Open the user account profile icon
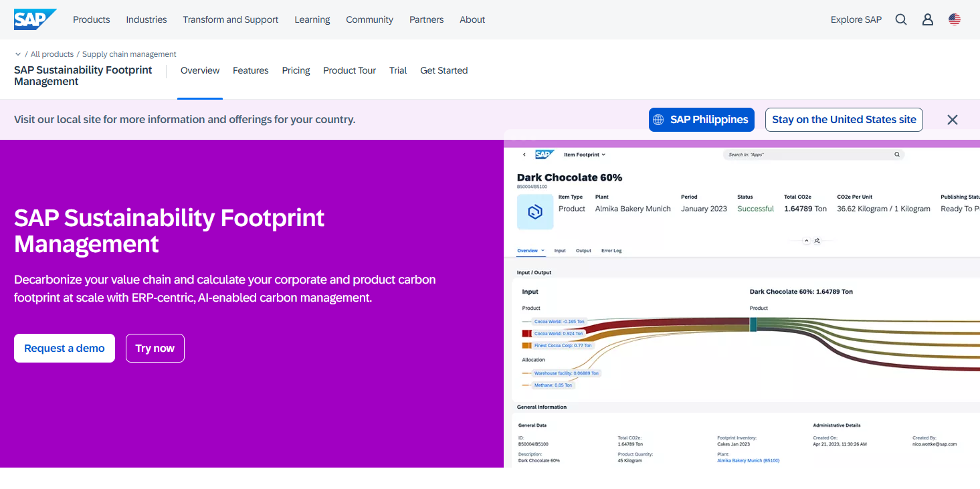 928,19
